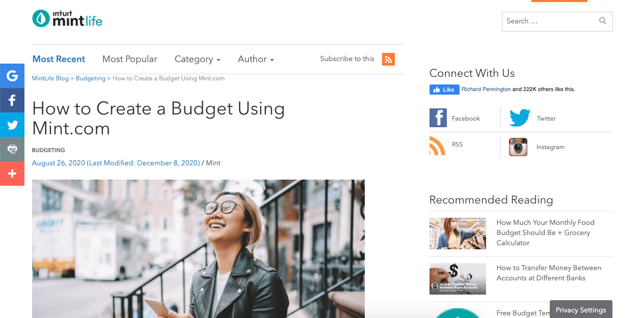644x318 pixels.
Task: Open the Privacy Settings button
Action: pyautogui.click(x=581, y=309)
